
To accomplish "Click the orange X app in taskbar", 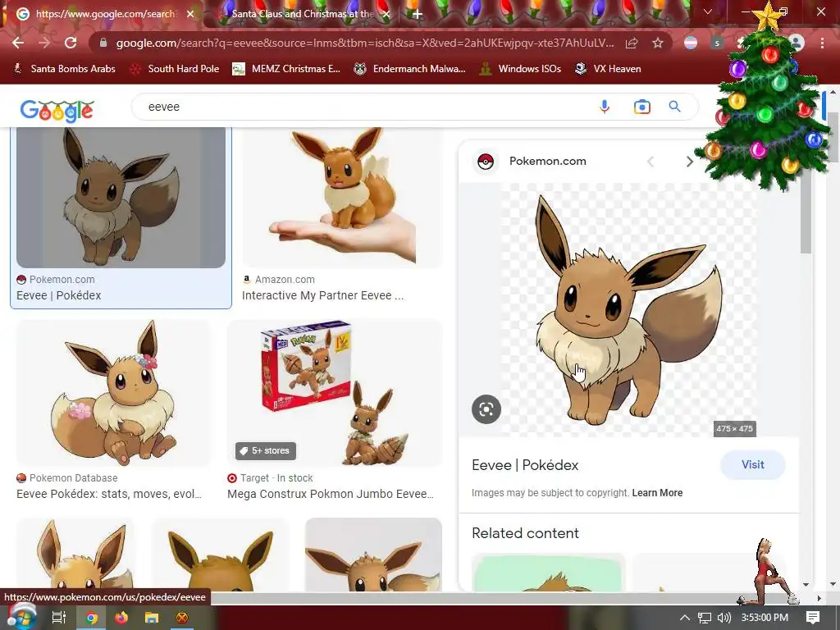I will coord(182,618).
